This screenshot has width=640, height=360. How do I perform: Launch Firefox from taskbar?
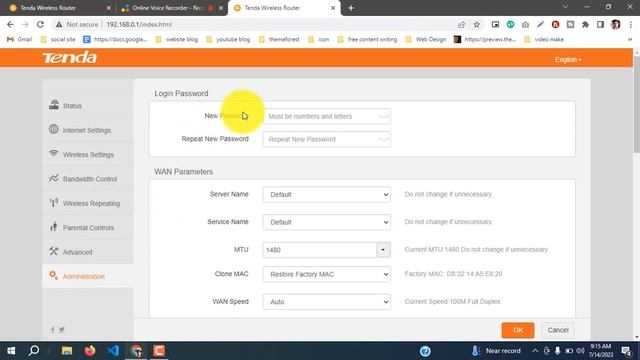[90, 351]
